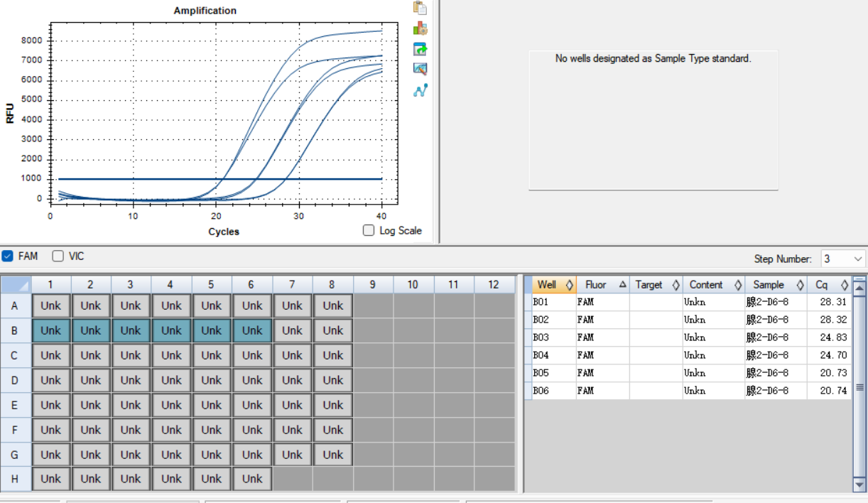Select plate row B header
The height and width of the screenshot is (503, 868).
pyautogui.click(x=16, y=330)
